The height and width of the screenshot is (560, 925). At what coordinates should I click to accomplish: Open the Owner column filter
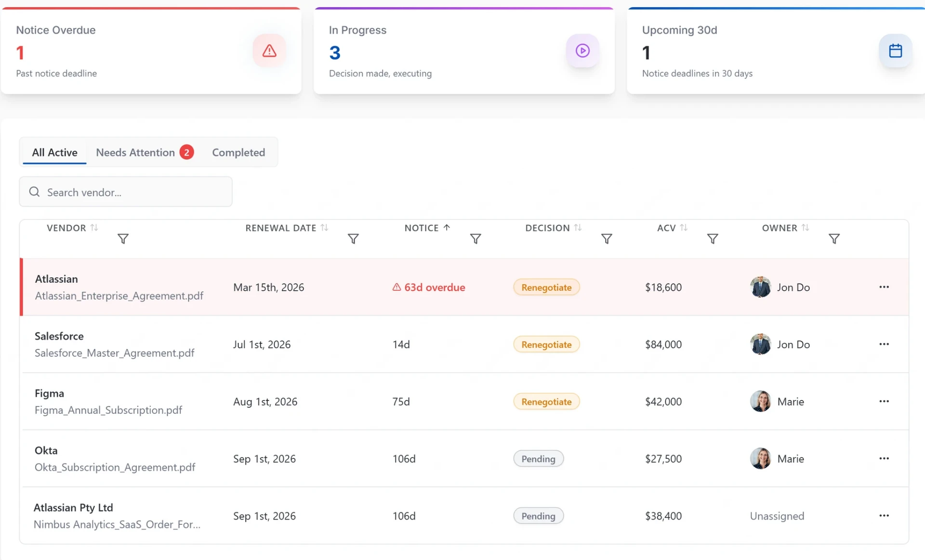tap(834, 239)
